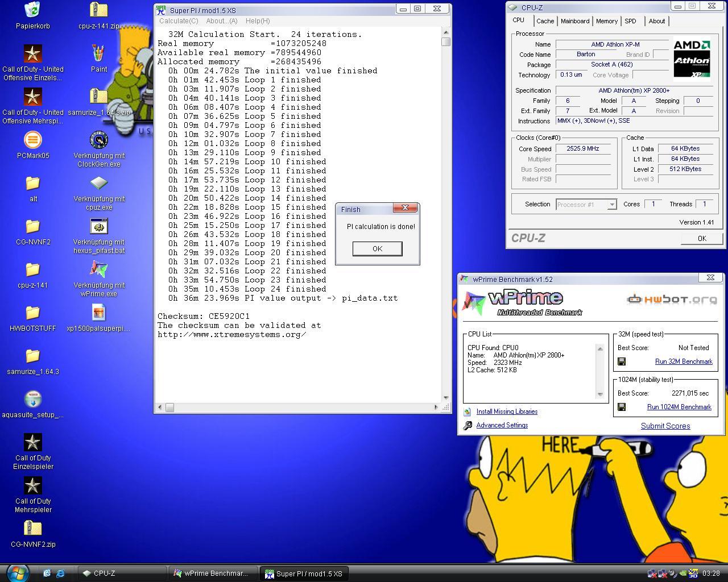Select Super PI / mod1.5 XS taskbar button

click(x=304, y=573)
